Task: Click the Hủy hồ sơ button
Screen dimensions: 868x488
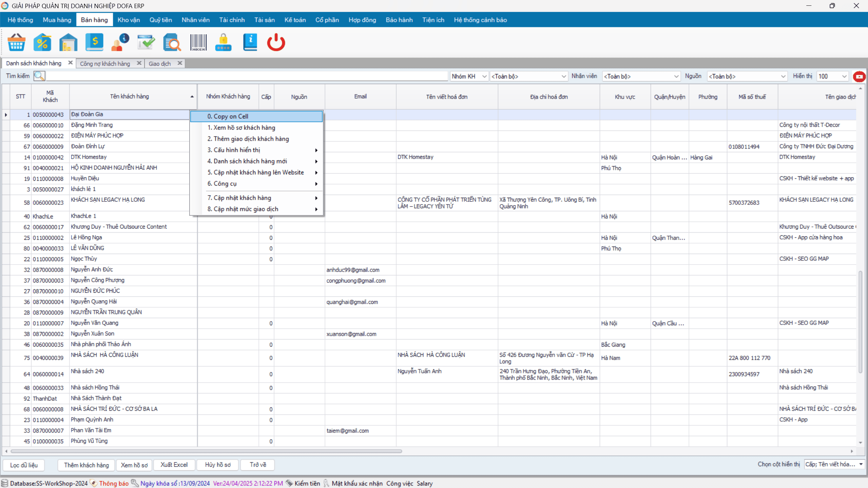Action: (217, 465)
